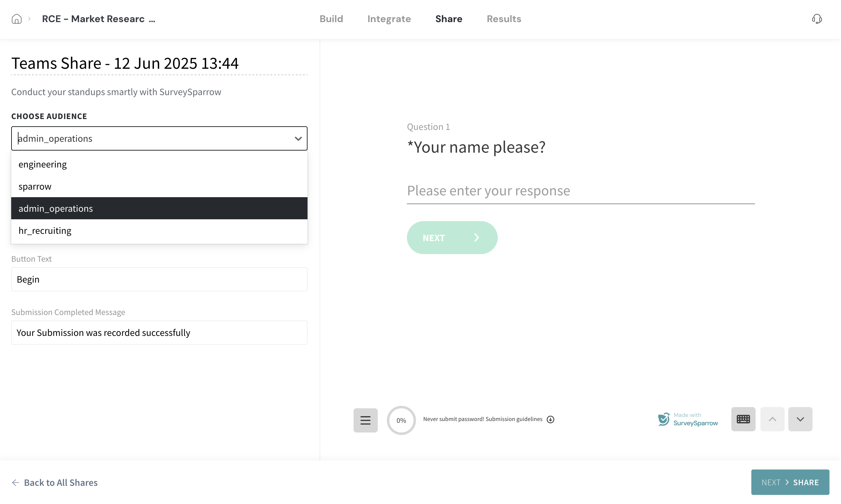
Task: Toggle the keyboard shortcuts icon
Action: (743, 419)
